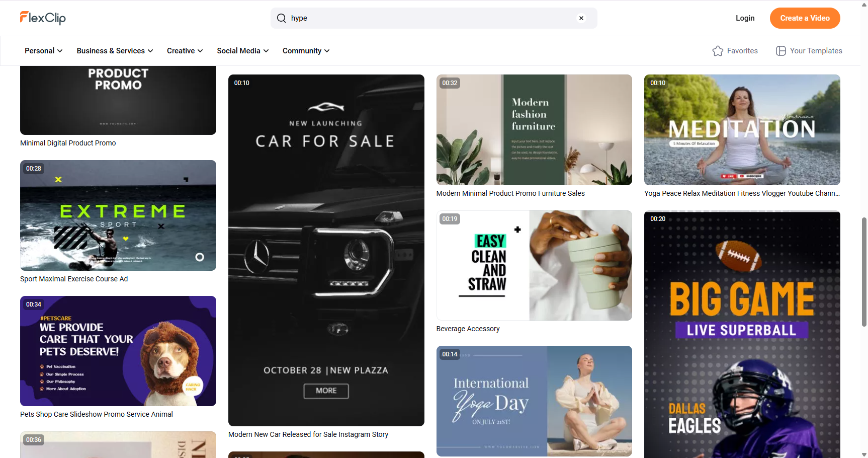Viewport: 868px width, 458px height.
Task: Open the Easy Clean and Straw thumbnail
Action: pyautogui.click(x=534, y=265)
